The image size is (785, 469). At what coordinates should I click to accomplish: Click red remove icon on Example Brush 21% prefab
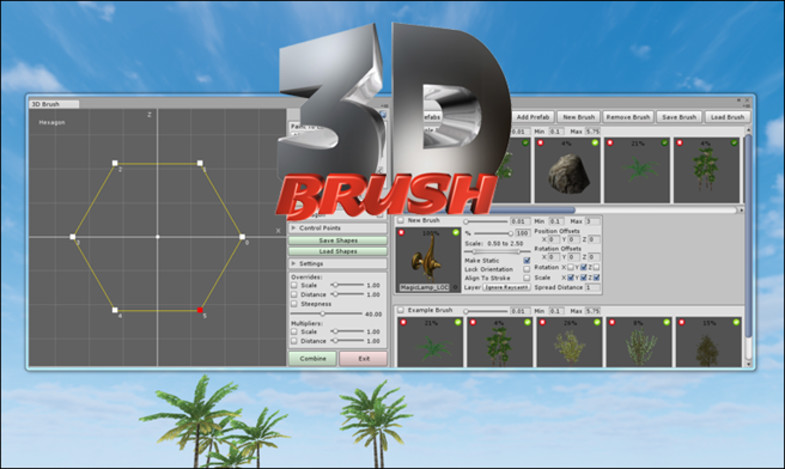(403, 322)
